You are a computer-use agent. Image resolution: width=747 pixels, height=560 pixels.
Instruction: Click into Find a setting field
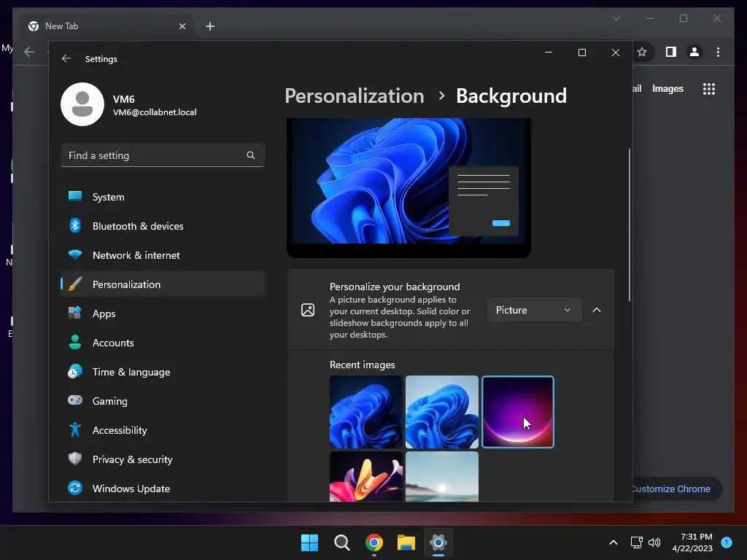click(163, 155)
